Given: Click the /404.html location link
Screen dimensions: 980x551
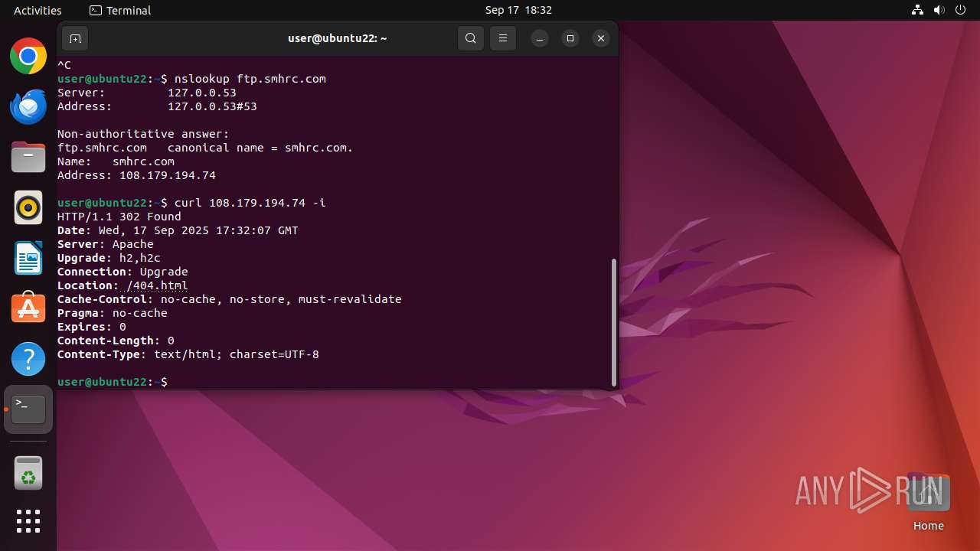Looking at the screenshot, I should tap(157, 285).
